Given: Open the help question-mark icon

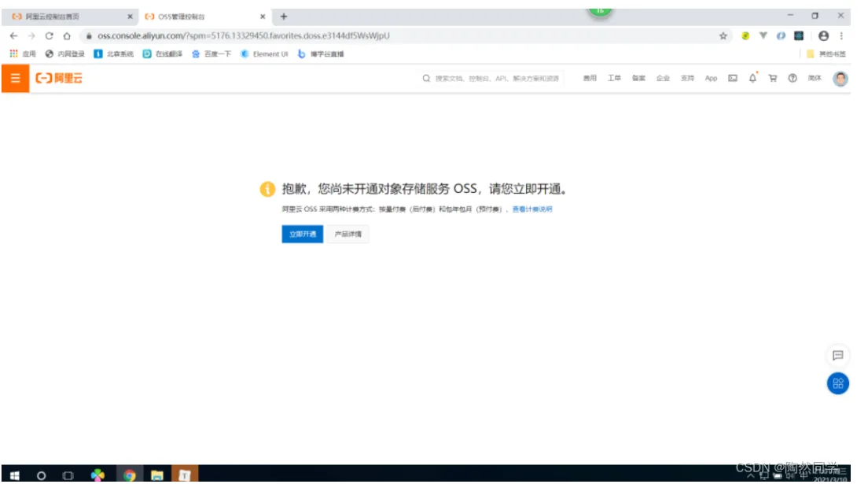Looking at the screenshot, I should pos(793,78).
